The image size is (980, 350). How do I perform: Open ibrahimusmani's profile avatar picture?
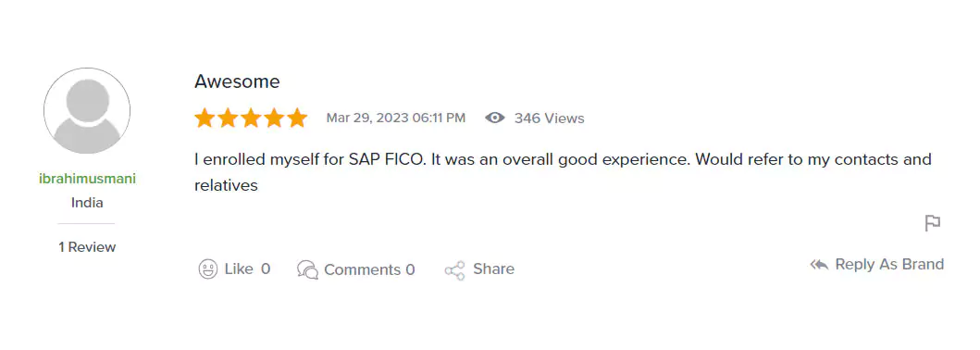click(x=87, y=110)
